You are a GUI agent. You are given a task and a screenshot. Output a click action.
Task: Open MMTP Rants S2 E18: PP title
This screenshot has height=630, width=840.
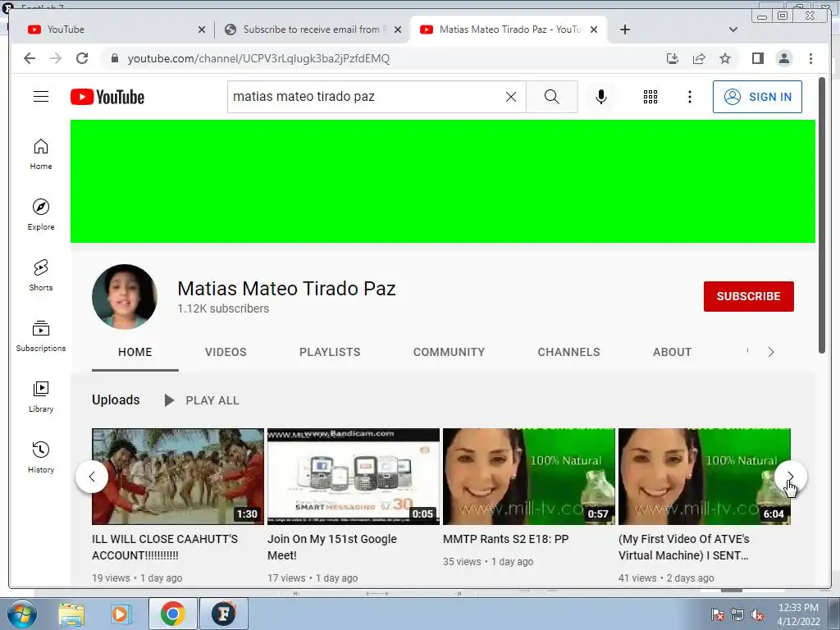pos(505,539)
